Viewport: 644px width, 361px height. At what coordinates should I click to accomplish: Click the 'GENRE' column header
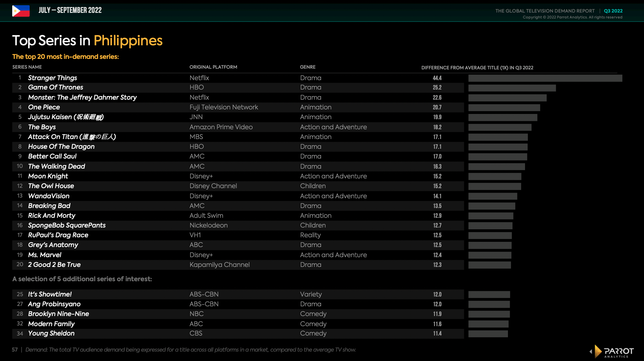tap(308, 67)
